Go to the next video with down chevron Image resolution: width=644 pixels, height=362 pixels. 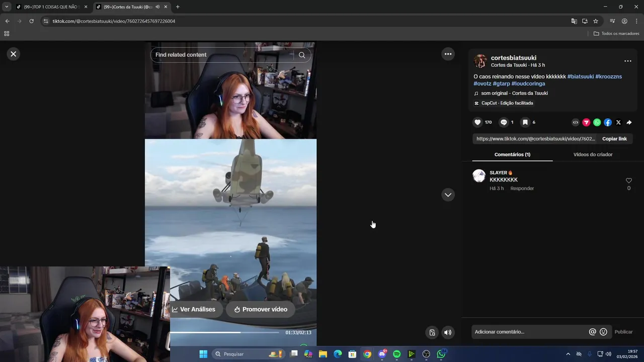(x=448, y=195)
